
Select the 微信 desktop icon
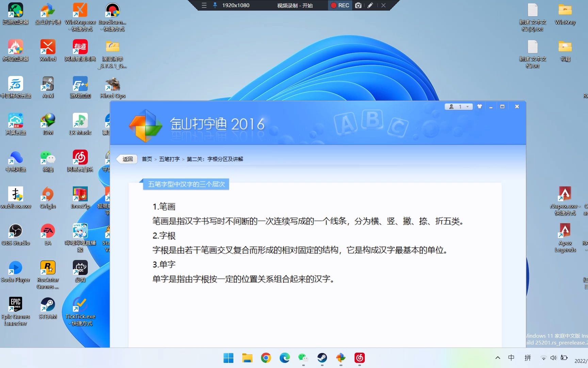point(48,161)
